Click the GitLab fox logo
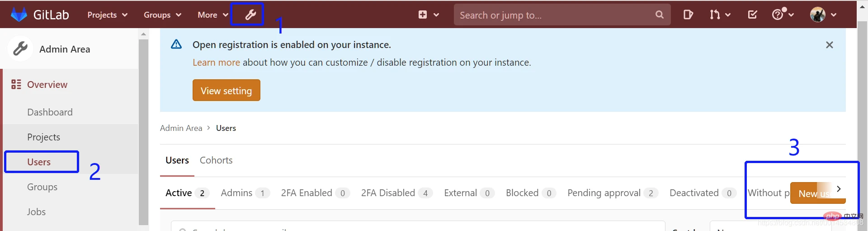The width and height of the screenshot is (868, 231). tap(19, 14)
